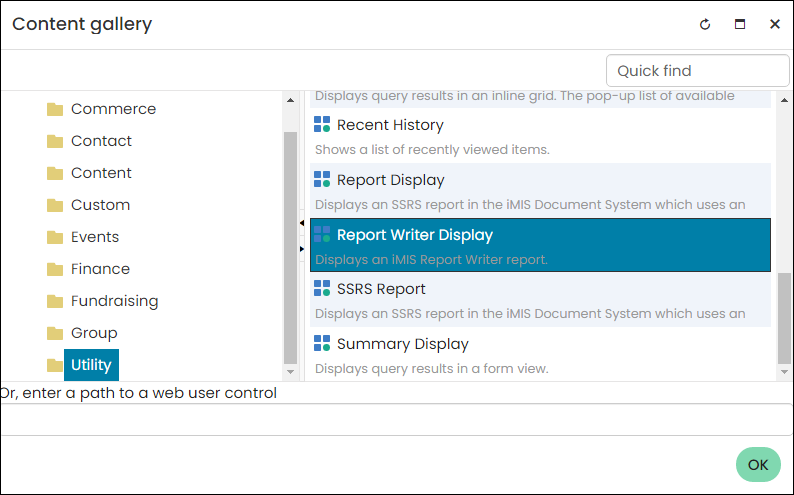794x495 pixels.
Task: Select the Finance folder label
Action: point(100,269)
